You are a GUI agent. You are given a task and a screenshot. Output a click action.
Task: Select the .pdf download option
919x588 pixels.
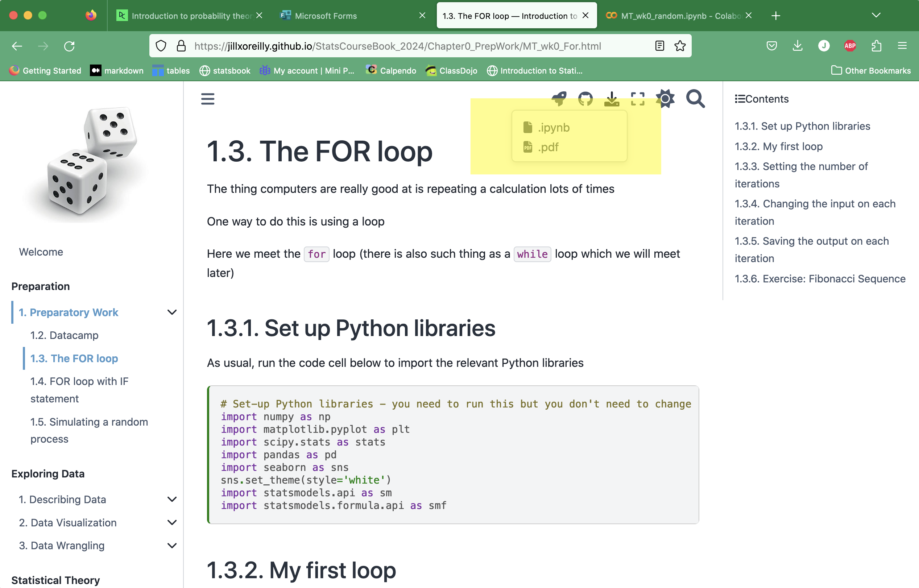pos(548,147)
